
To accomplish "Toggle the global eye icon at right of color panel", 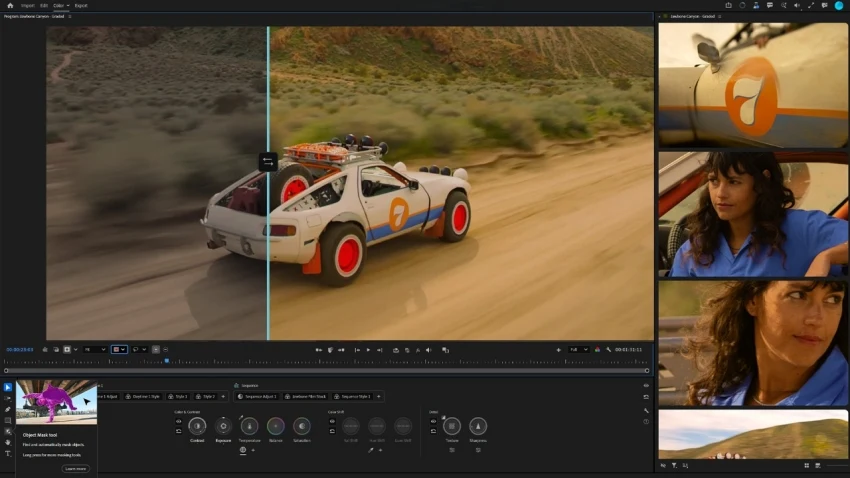I will click(x=646, y=386).
